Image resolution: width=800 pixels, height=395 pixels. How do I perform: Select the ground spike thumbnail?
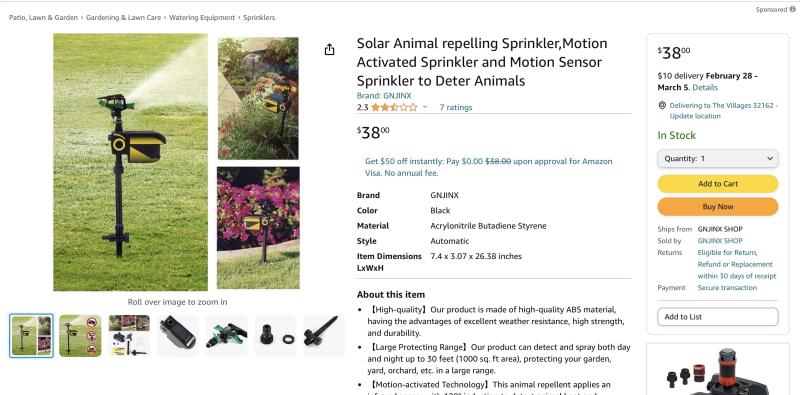tap(324, 335)
